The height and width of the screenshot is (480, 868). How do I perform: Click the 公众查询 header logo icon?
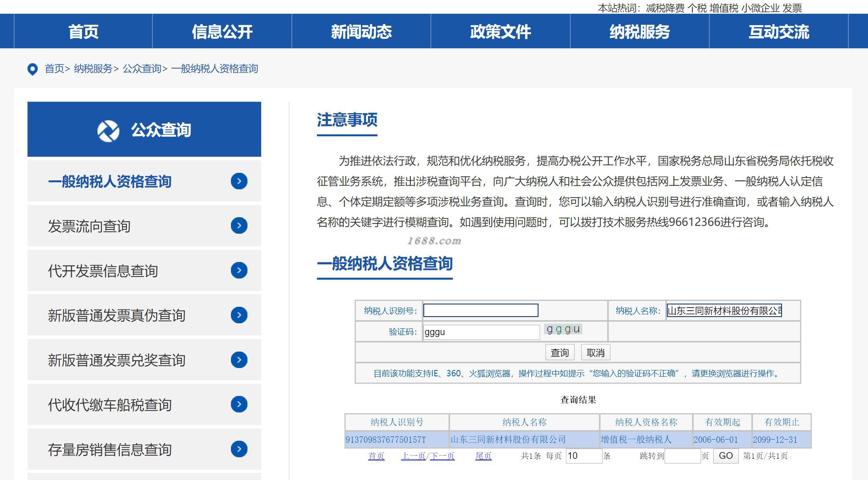[108, 131]
